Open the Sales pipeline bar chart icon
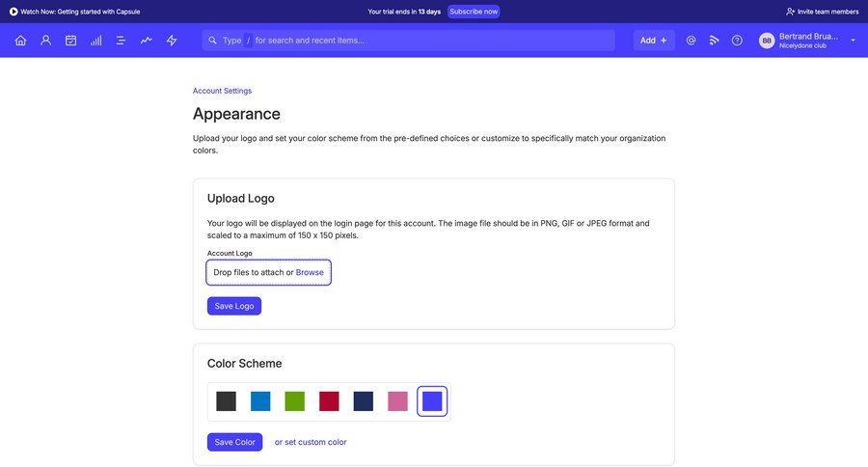This screenshot has height=467, width=868. click(x=95, y=41)
